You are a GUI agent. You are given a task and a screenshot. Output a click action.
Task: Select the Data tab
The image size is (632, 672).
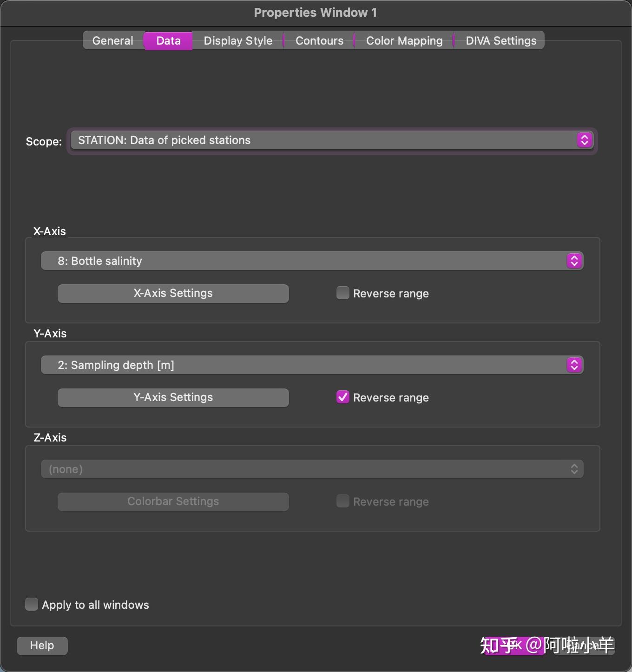point(168,41)
